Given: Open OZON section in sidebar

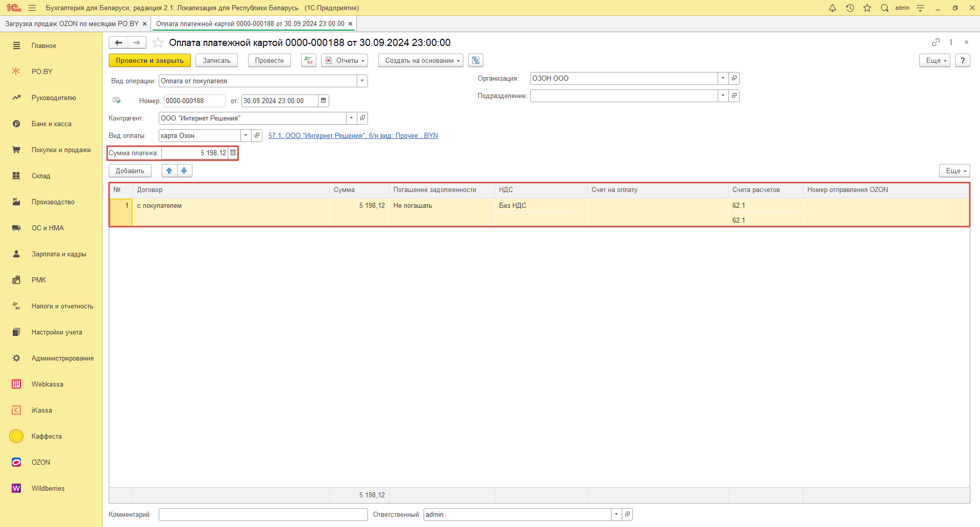Looking at the screenshot, I should pos(41,462).
